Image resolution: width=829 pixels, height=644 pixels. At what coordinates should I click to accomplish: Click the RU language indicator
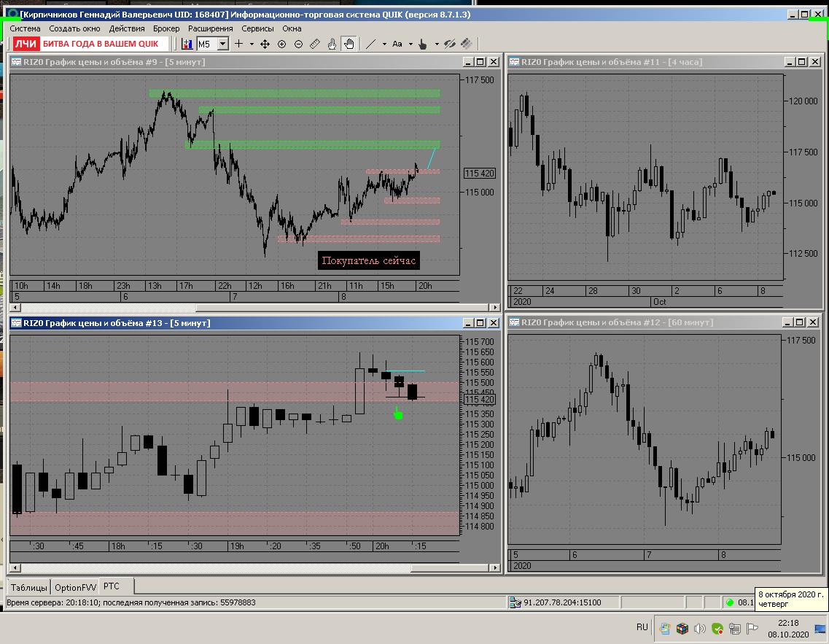coord(642,627)
